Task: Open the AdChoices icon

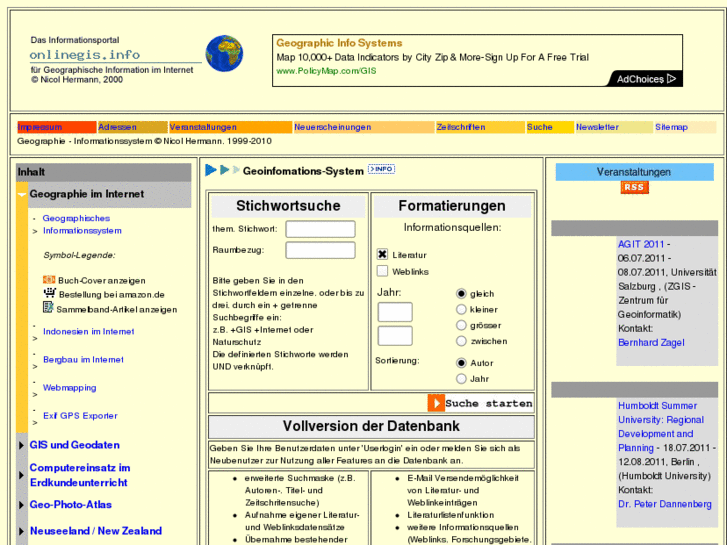Action: 671,79
